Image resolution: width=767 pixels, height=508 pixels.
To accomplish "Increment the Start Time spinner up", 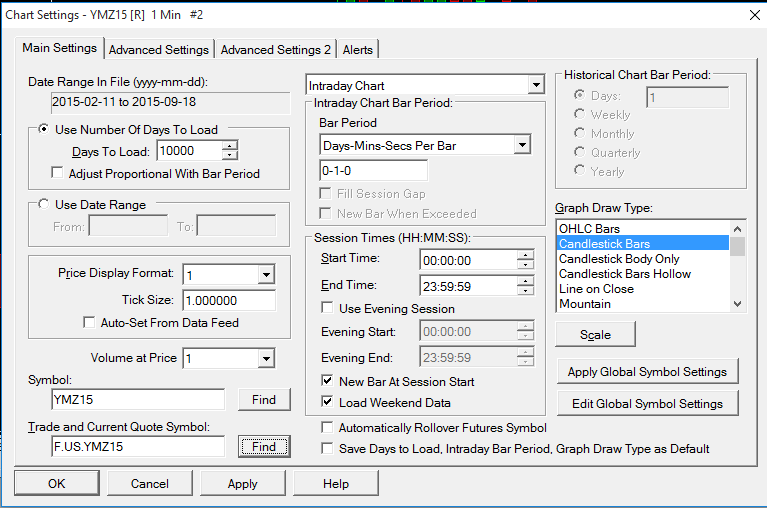I will pyautogui.click(x=525, y=255).
